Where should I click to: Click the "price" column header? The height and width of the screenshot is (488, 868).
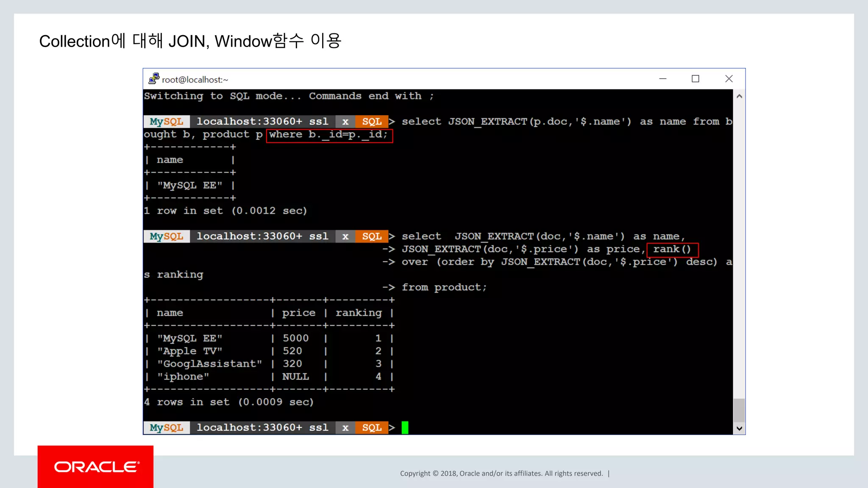[x=299, y=313]
